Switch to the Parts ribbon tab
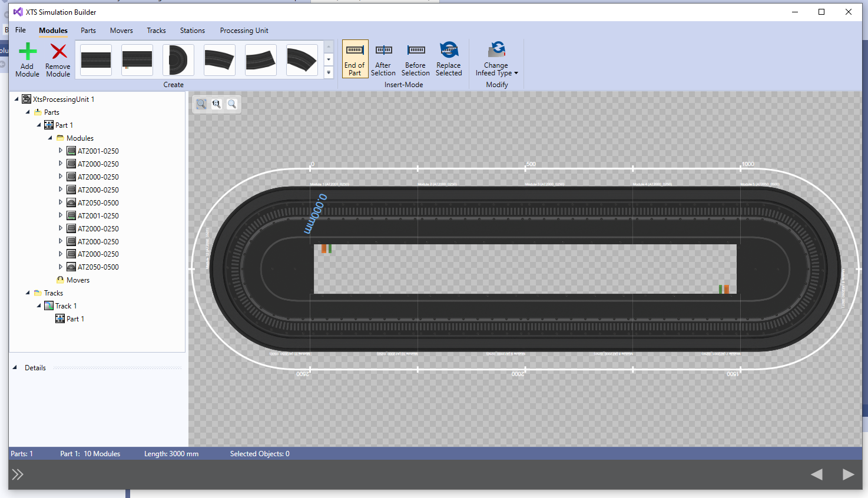 (x=88, y=31)
